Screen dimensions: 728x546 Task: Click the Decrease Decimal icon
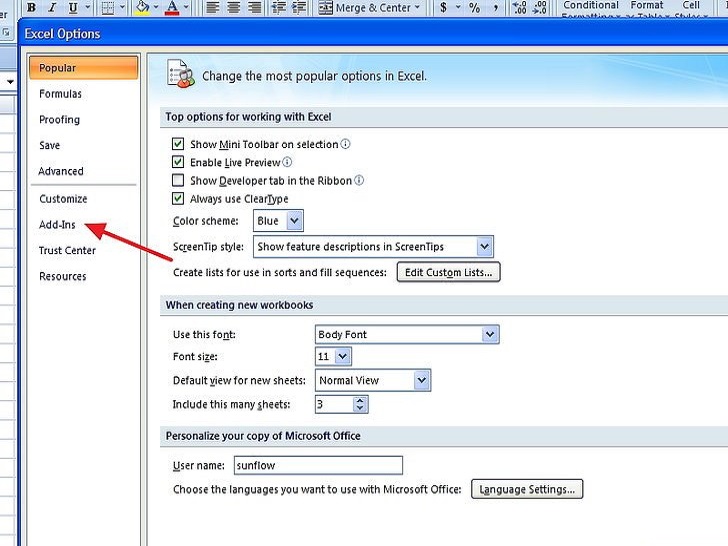540,7
